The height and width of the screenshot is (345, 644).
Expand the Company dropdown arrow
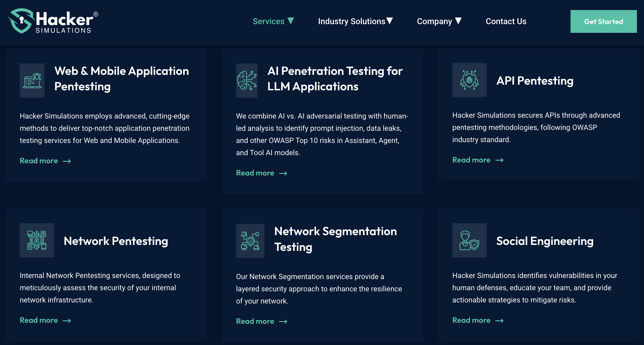click(x=458, y=21)
